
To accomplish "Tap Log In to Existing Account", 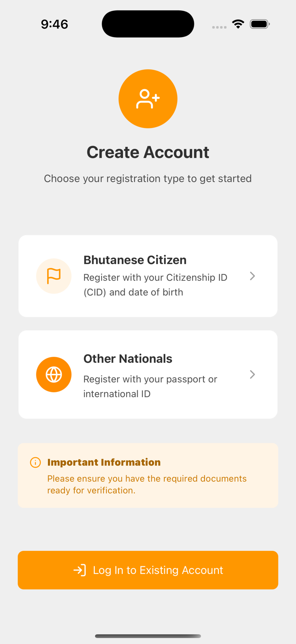I will click(148, 570).
